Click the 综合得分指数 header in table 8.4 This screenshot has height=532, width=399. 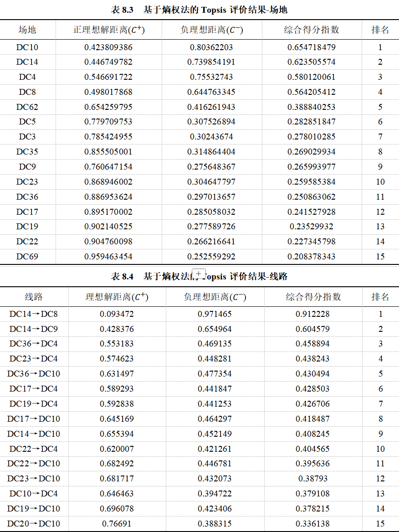(313, 297)
